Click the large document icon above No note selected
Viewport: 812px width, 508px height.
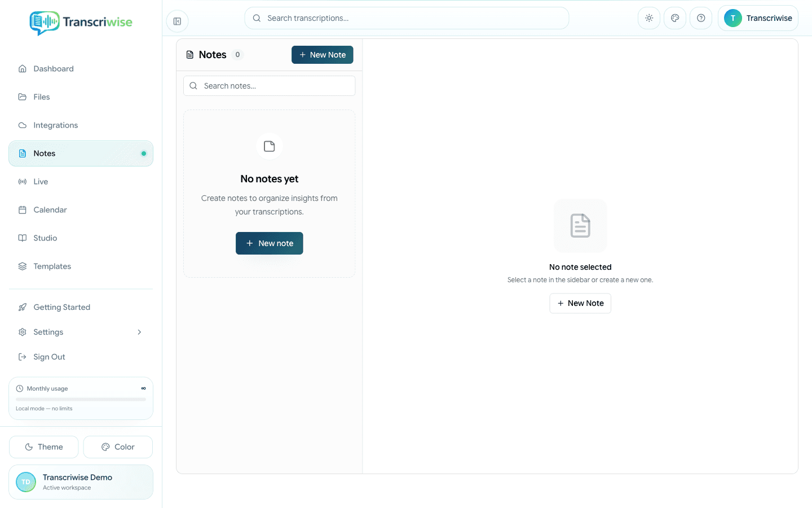tap(580, 226)
